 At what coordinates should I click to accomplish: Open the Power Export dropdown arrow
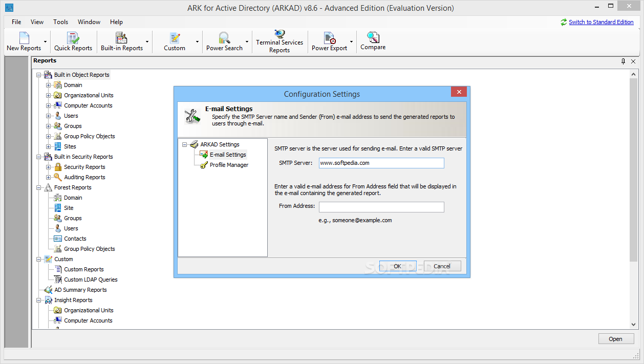click(x=351, y=41)
